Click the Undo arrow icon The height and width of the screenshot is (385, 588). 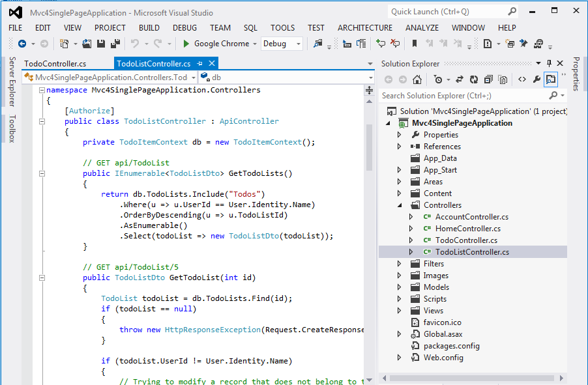tap(135, 44)
